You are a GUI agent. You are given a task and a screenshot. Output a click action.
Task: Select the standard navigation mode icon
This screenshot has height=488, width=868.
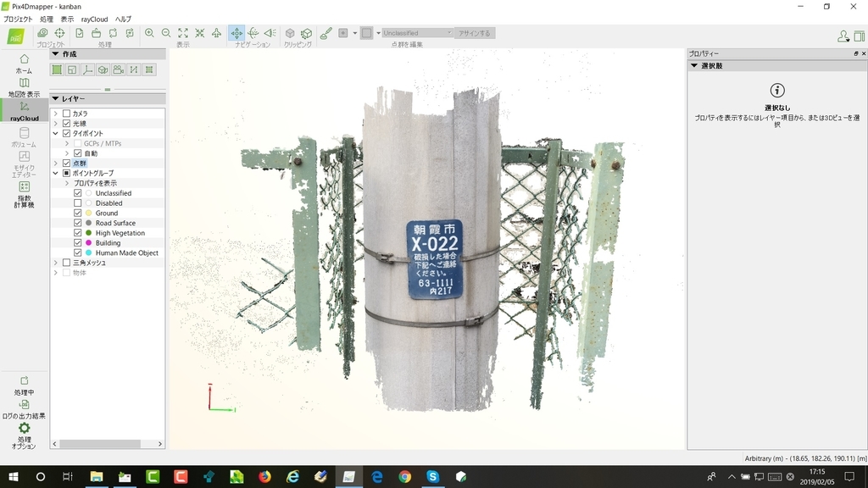(236, 33)
